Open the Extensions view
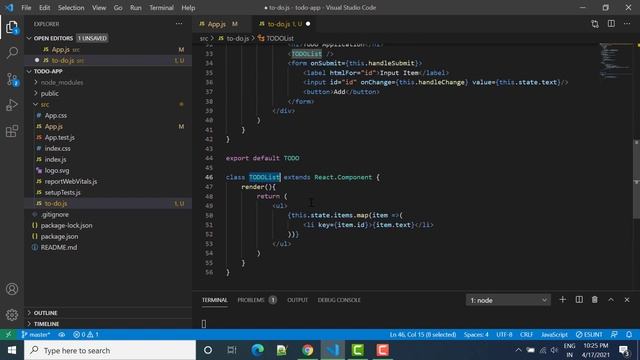This screenshot has width=640, height=360. [x=12, y=131]
